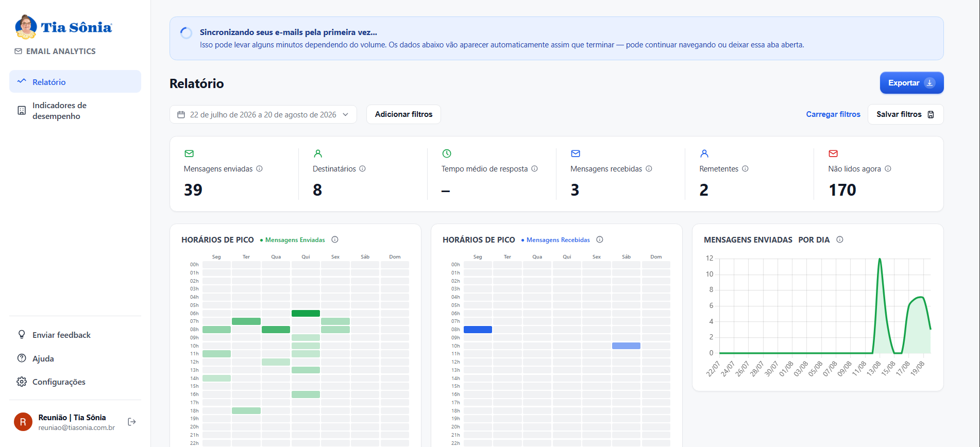
Task: Click the green envelope icon above Mensagens enviadas
Action: [x=189, y=153]
